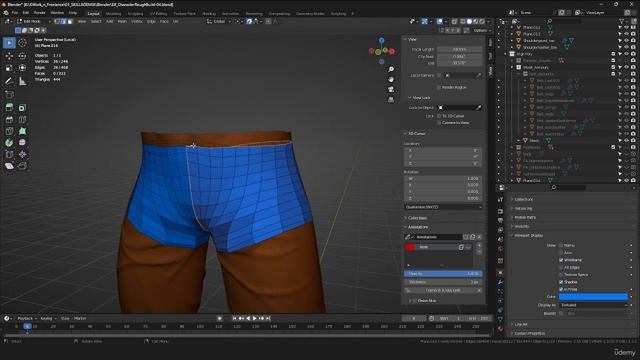Activate the Scale tool

pos(9,68)
